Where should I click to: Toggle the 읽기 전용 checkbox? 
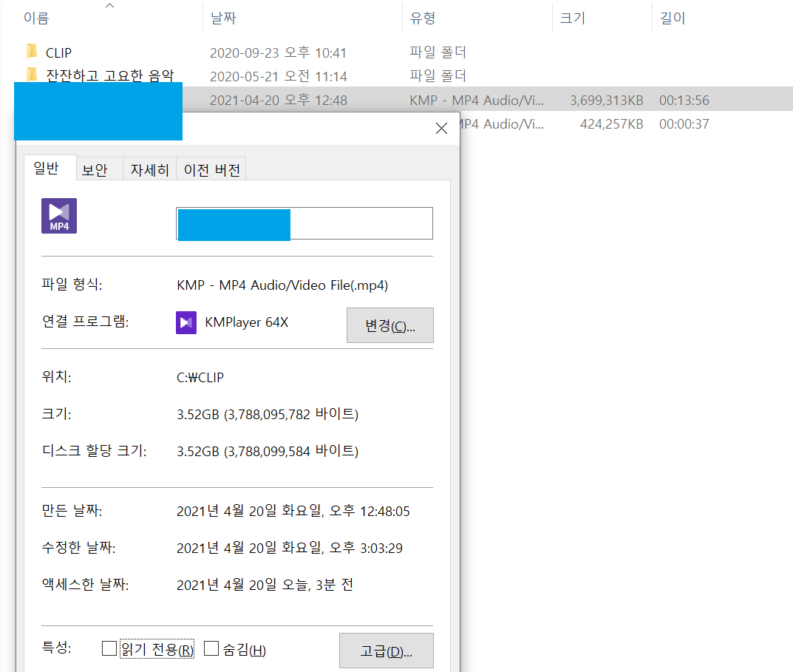(109, 649)
